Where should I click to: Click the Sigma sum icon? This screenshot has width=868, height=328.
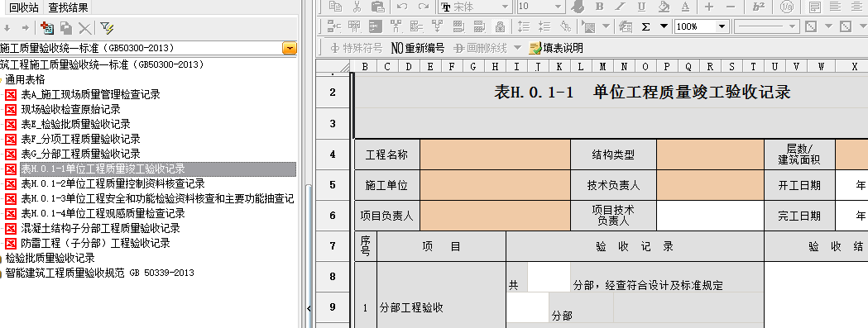[645, 26]
